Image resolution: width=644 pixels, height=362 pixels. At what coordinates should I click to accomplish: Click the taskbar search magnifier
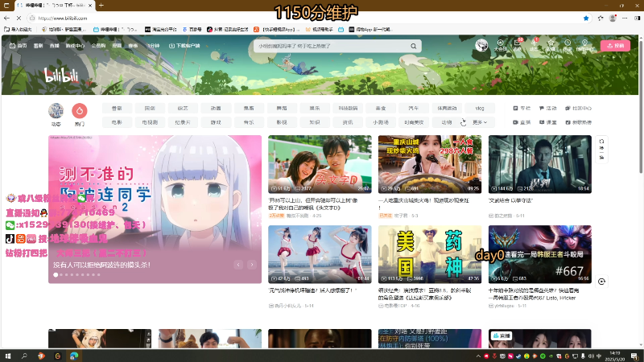click(x=24, y=356)
